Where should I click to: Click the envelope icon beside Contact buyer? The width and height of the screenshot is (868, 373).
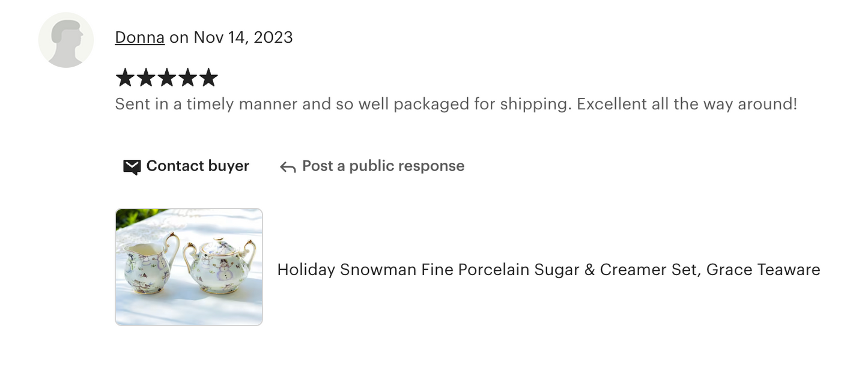click(132, 166)
